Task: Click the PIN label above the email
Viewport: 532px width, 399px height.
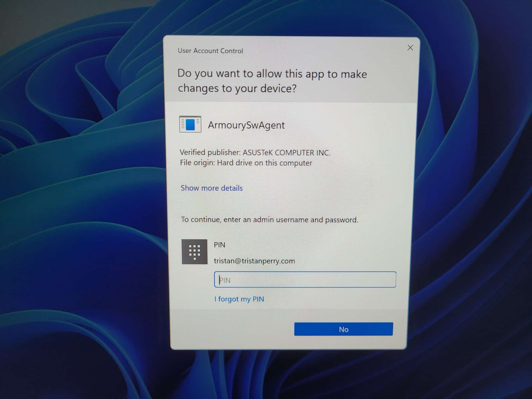Action: coord(220,245)
